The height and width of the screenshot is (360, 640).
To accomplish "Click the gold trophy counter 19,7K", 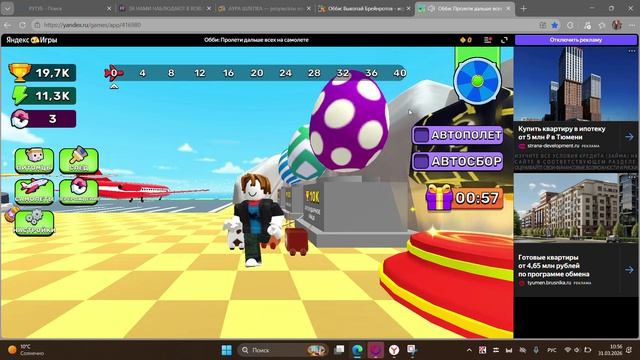I will point(42,73).
